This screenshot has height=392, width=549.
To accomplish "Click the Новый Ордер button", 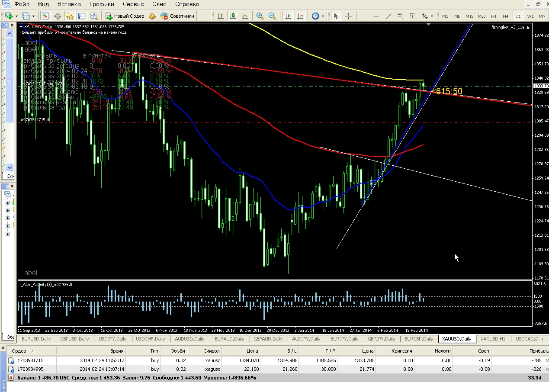I will pyautogui.click(x=125, y=16).
